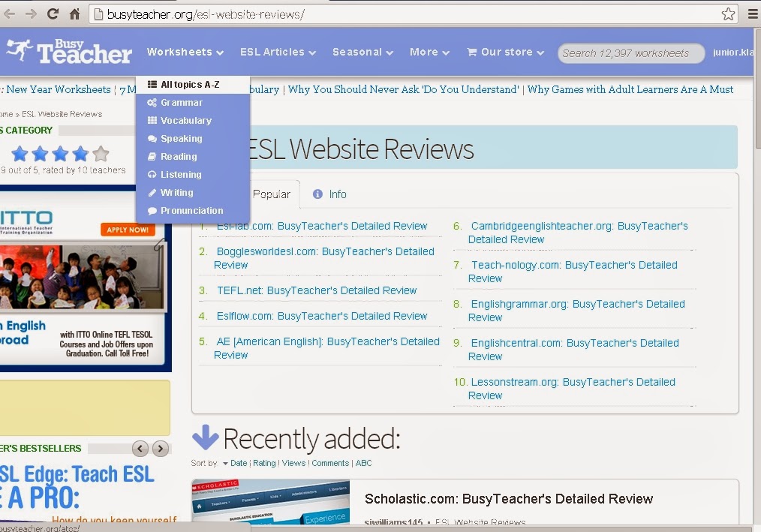Click the Grammar gears icon

152,102
